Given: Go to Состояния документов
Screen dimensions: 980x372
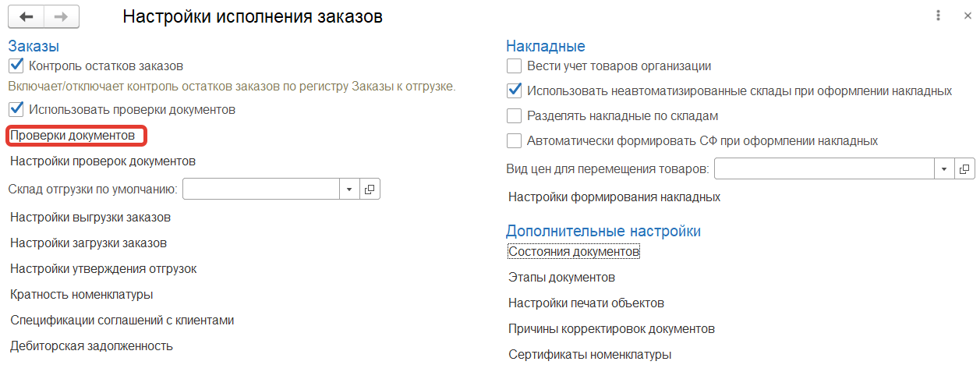Looking at the screenshot, I should tap(574, 252).
